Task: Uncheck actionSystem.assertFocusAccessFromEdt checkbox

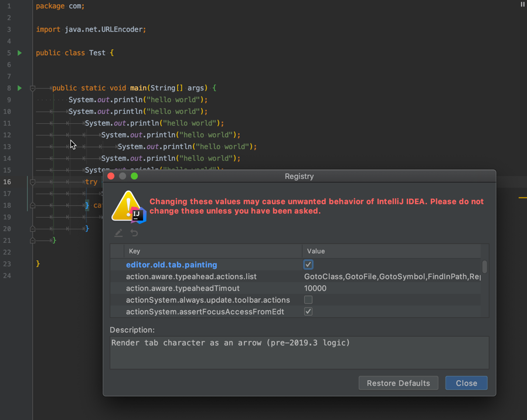Action: [x=308, y=311]
